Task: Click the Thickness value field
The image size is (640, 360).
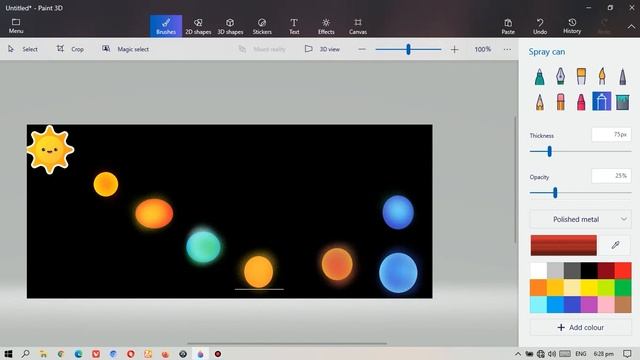Action: 611,135
